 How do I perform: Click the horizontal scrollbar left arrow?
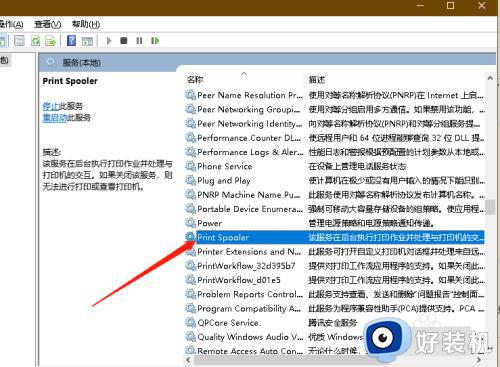tap(188, 360)
